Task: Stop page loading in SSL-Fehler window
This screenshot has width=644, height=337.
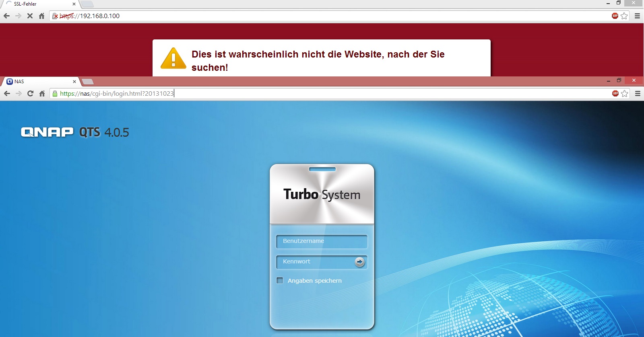Action: tap(30, 16)
